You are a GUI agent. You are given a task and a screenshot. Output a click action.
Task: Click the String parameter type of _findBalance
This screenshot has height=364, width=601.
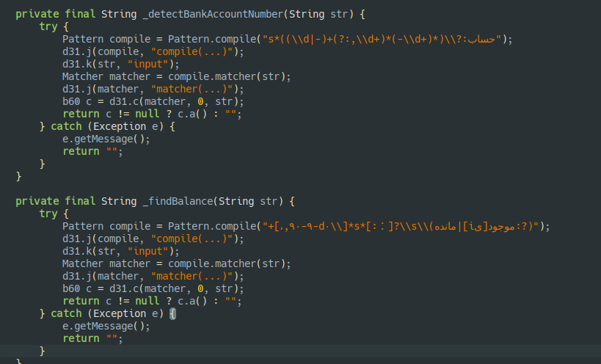(x=230, y=201)
